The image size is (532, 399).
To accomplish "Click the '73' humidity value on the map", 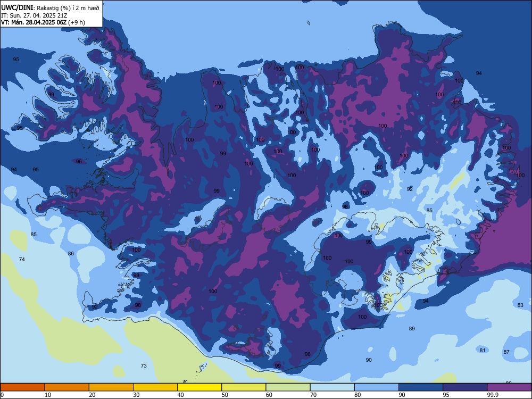I will 144,366.
